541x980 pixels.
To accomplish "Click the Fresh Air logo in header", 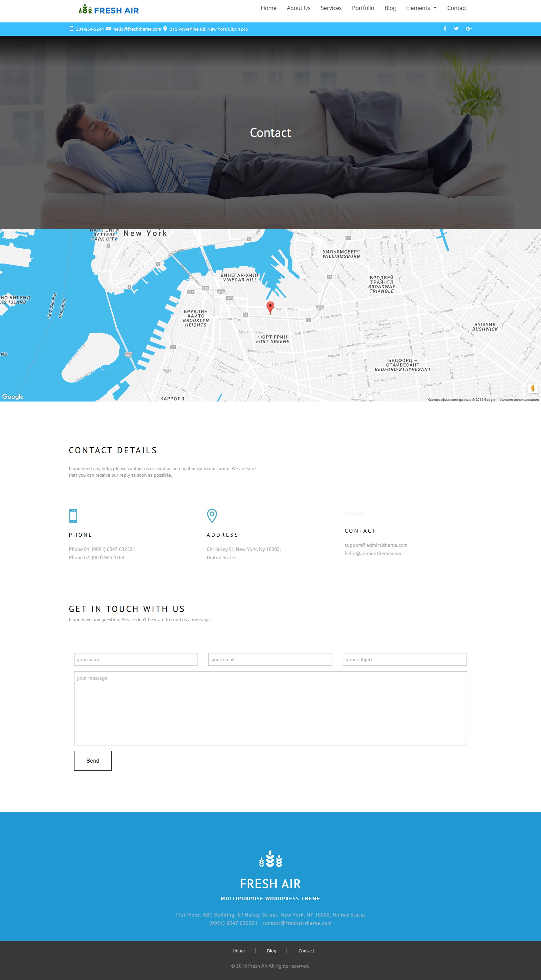I will pyautogui.click(x=109, y=10).
